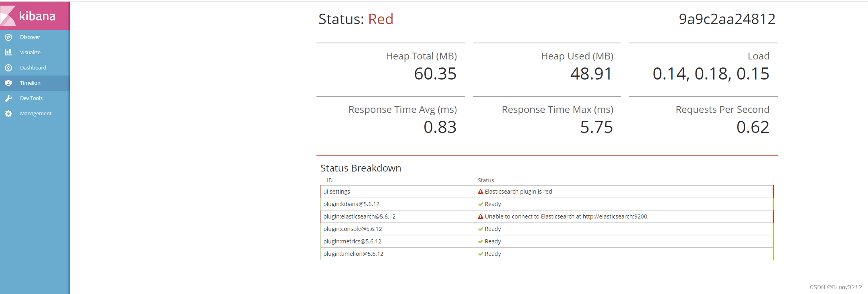868x294 pixels.
Task: Click the Response Time Max value 5.75
Action: (x=596, y=127)
